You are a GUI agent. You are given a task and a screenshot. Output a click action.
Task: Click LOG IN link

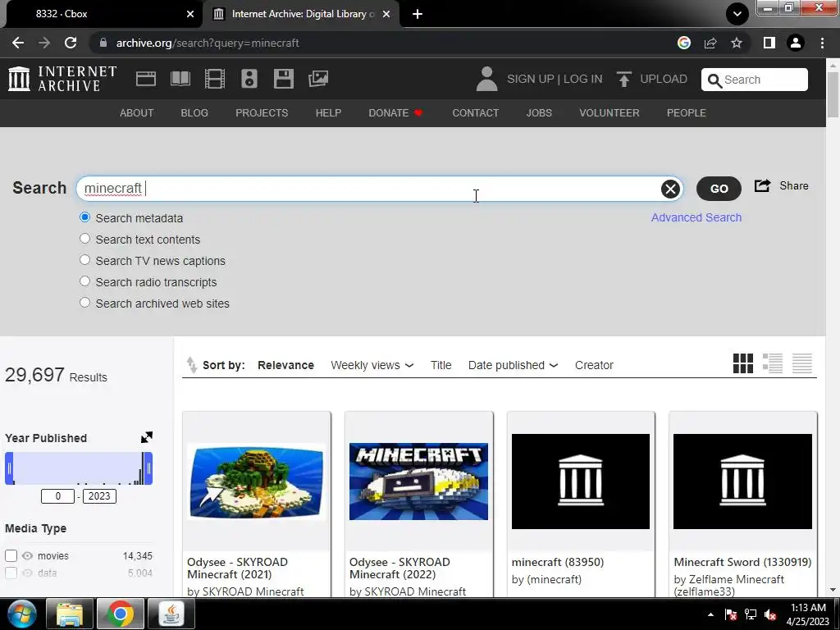tap(583, 79)
